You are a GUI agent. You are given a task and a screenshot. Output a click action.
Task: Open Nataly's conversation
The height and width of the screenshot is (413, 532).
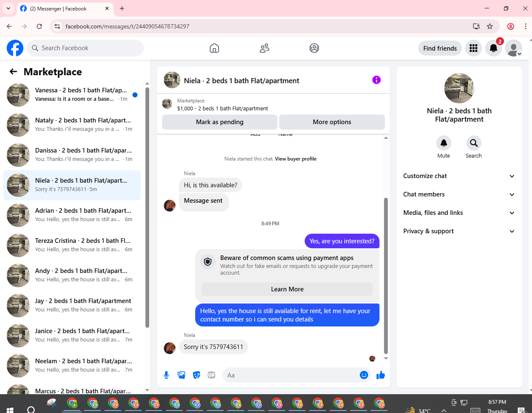point(72,125)
